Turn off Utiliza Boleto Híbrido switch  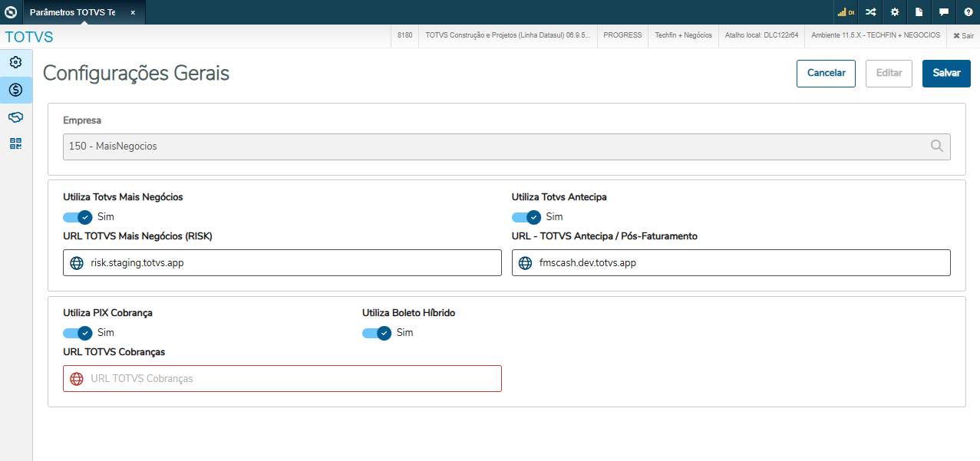tap(377, 333)
